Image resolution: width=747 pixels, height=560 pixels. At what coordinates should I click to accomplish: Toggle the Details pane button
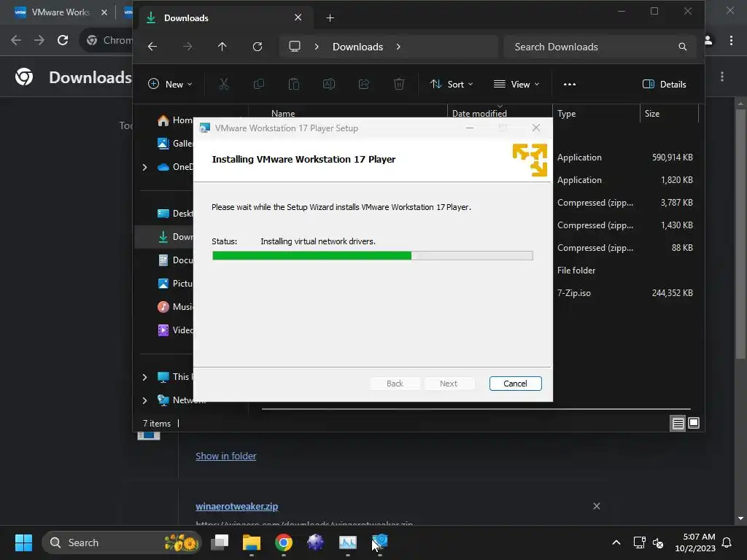pyautogui.click(x=664, y=85)
